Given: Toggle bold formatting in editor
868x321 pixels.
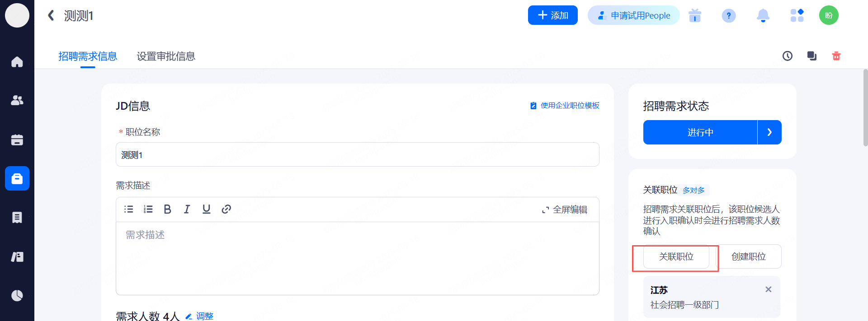Looking at the screenshot, I should coord(167,209).
